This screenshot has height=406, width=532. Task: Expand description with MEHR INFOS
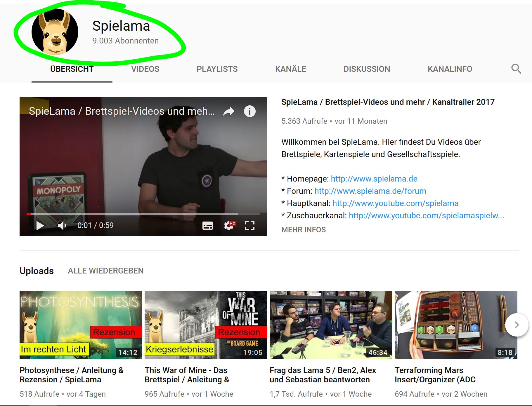point(304,230)
